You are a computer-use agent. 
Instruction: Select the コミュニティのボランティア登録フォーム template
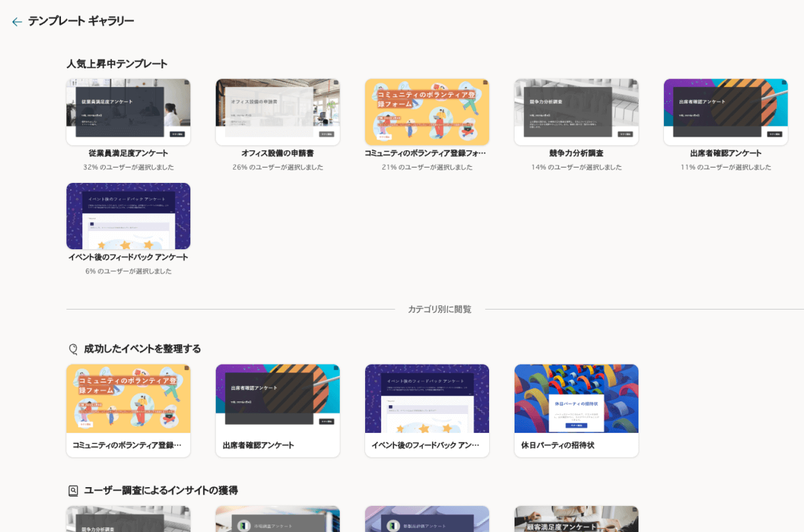pyautogui.click(x=427, y=112)
